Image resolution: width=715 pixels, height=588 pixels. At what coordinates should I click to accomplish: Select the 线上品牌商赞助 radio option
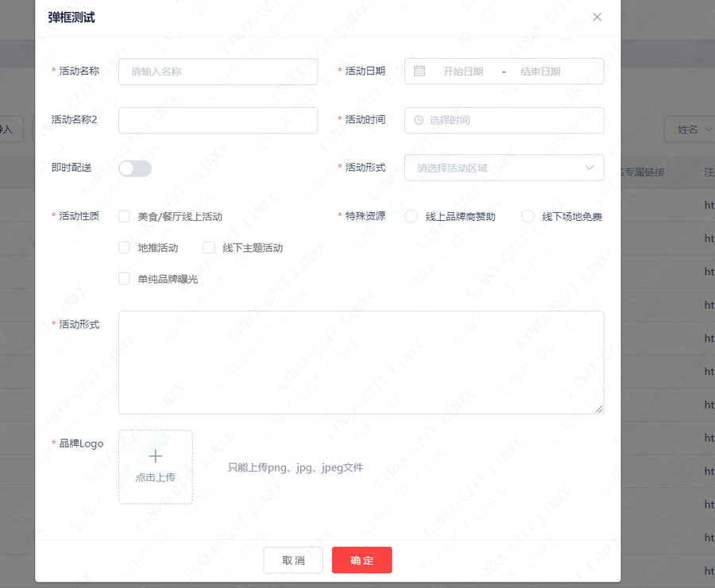(x=411, y=215)
